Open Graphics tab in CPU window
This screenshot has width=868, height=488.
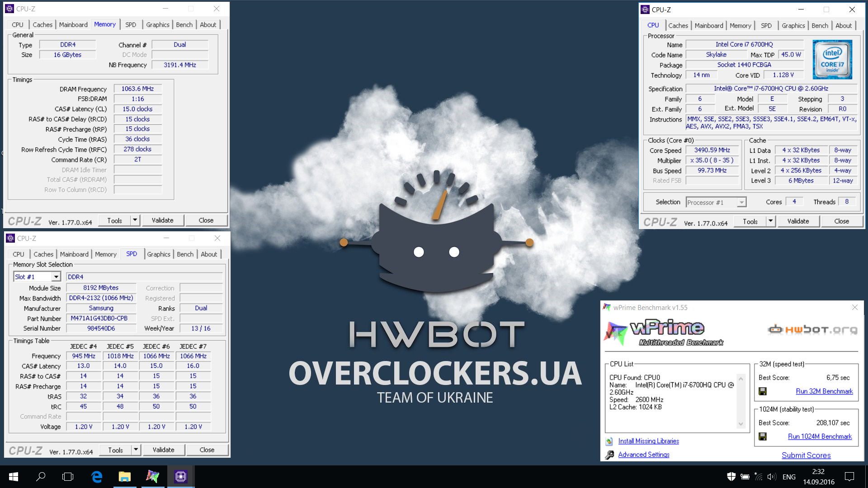[793, 26]
